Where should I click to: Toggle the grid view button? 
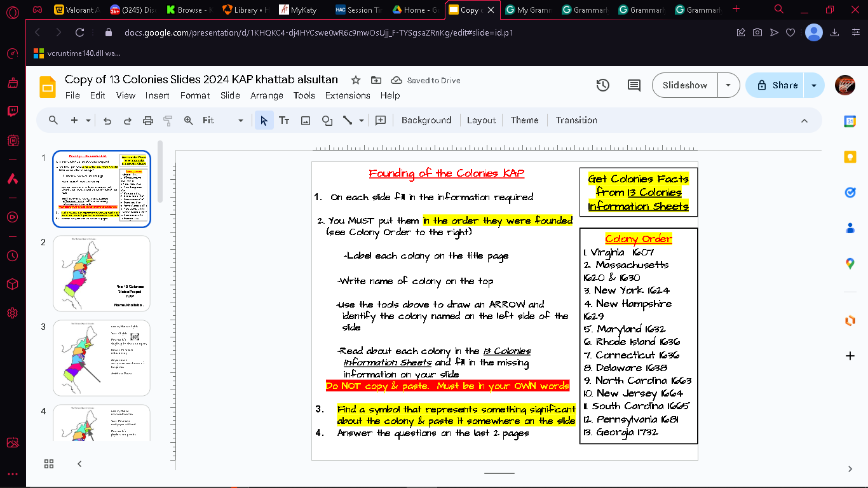pos(49,464)
